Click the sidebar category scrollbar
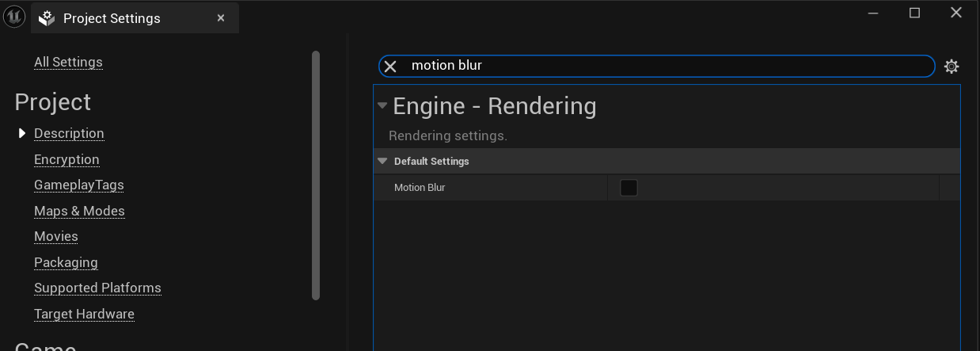980x351 pixels. point(316,175)
